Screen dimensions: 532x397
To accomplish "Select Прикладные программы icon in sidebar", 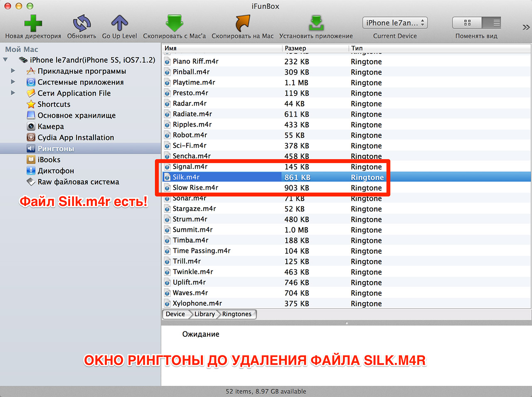I will click(x=31, y=71).
